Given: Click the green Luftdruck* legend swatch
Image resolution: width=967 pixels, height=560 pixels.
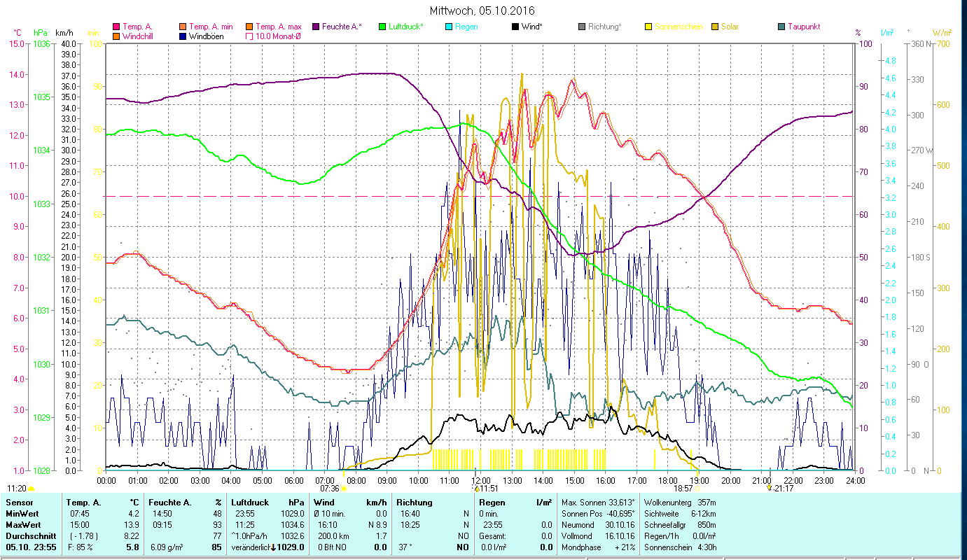Looking at the screenshot, I should tap(382, 27).
